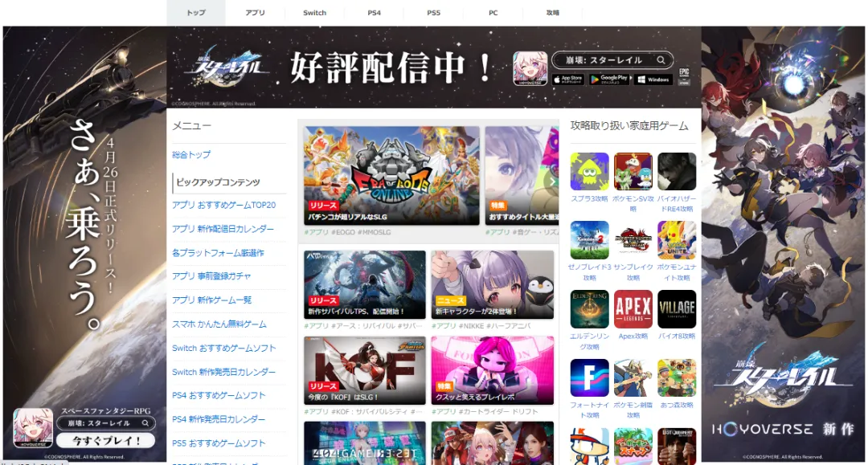
Task: Click the Windows download badge in banner
Action: tap(653, 80)
